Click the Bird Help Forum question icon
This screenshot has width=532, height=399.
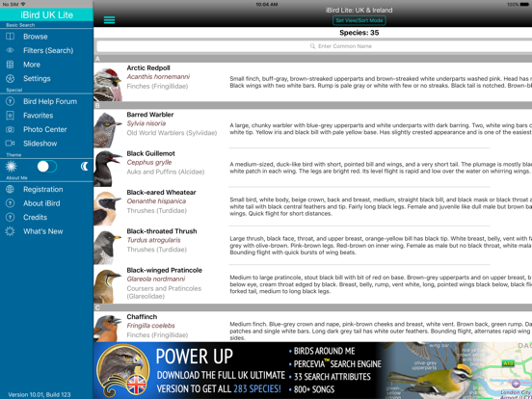click(x=11, y=101)
